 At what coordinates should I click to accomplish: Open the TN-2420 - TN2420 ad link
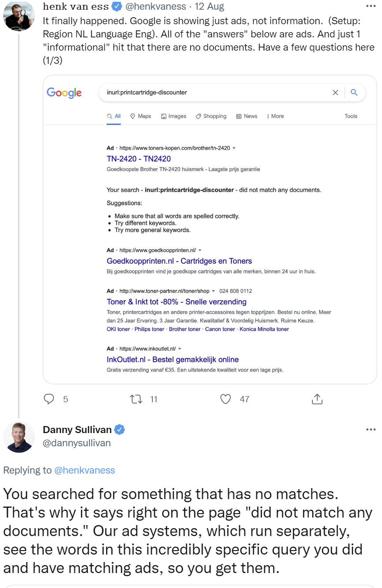[x=139, y=158]
